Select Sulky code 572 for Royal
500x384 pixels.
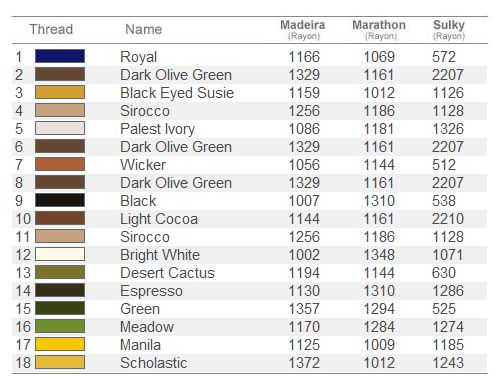point(444,57)
